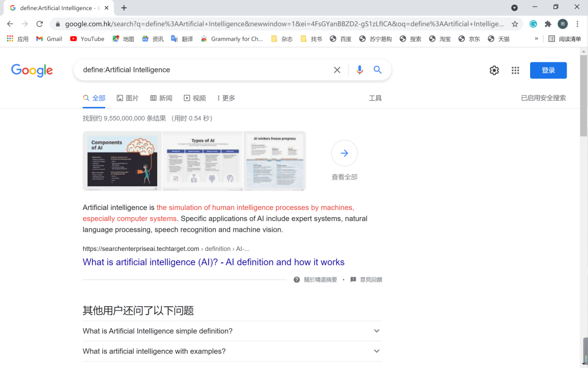Click the 查看全部 view all arrow button
This screenshot has height=368, width=588.
tap(344, 153)
